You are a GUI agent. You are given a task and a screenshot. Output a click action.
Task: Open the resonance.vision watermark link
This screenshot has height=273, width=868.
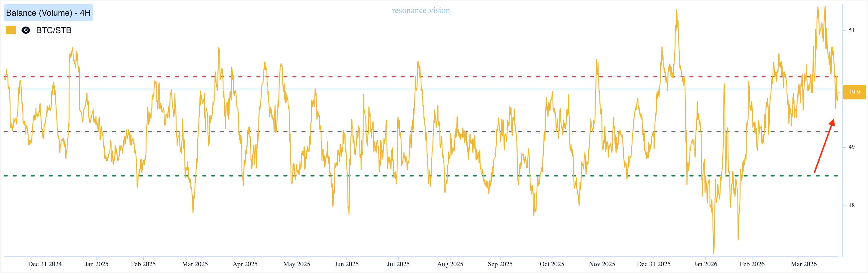420,11
